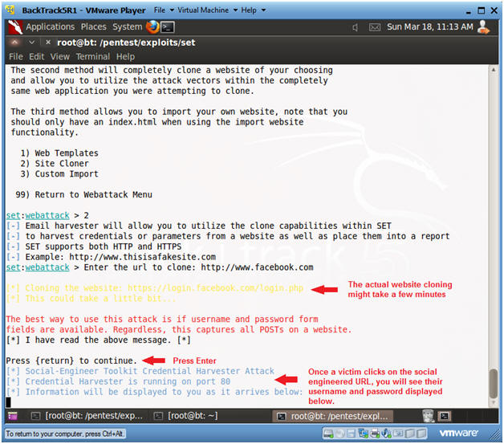Image resolution: width=504 pixels, height=444 pixels.
Task: Click the vmware brand logo
Action: click(x=459, y=433)
